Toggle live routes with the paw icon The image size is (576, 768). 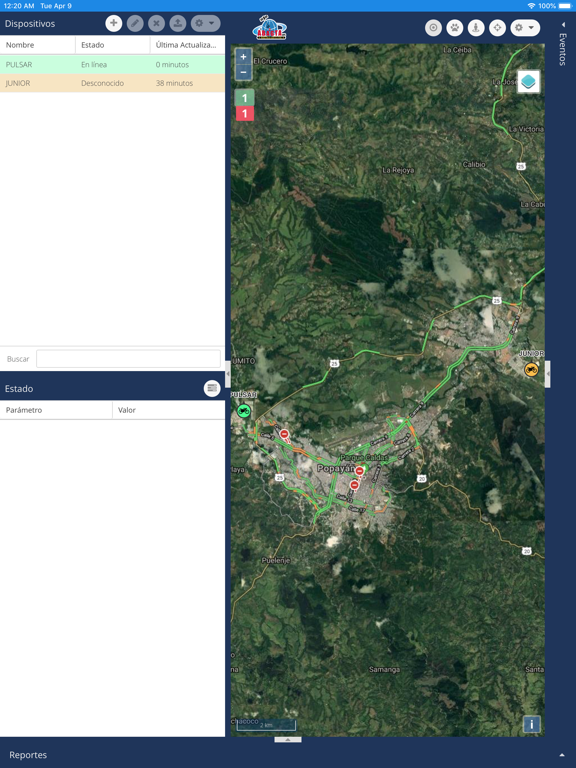[455, 28]
